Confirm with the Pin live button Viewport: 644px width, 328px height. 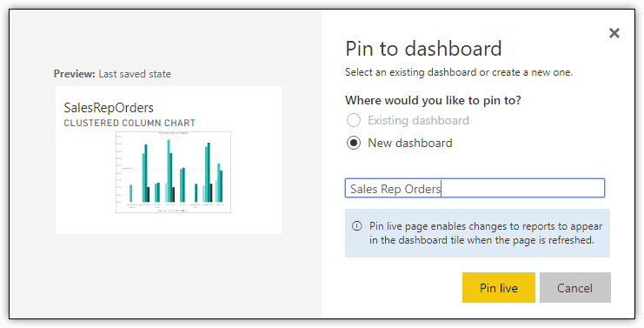click(499, 288)
